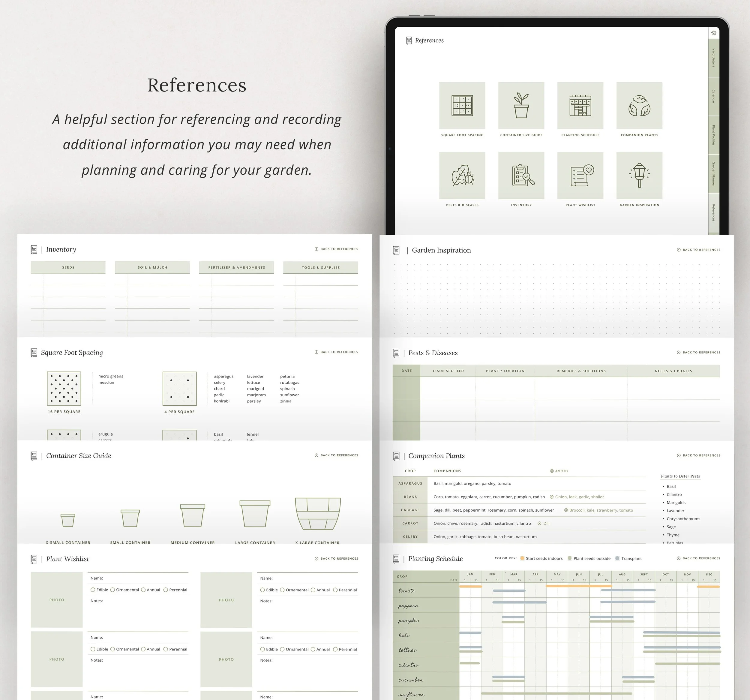Screen dimensions: 750x700
Task: Click a Photo placeholder in Plant Wishlist
Action: [57, 599]
